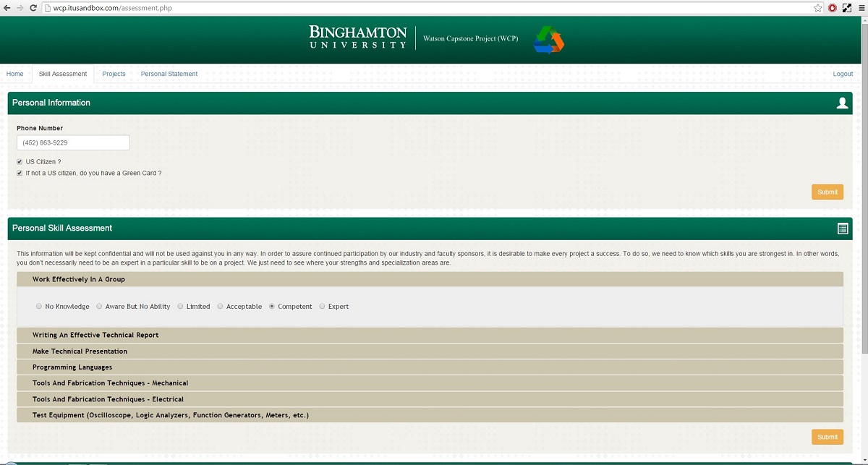Open the Projects tab
Image resolution: width=868 pixels, height=465 pixels.
point(114,74)
